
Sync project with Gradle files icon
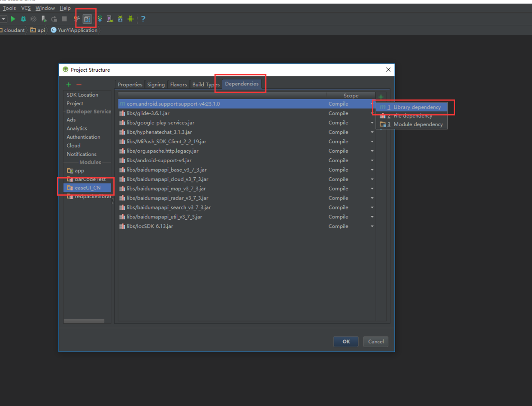pos(100,19)
